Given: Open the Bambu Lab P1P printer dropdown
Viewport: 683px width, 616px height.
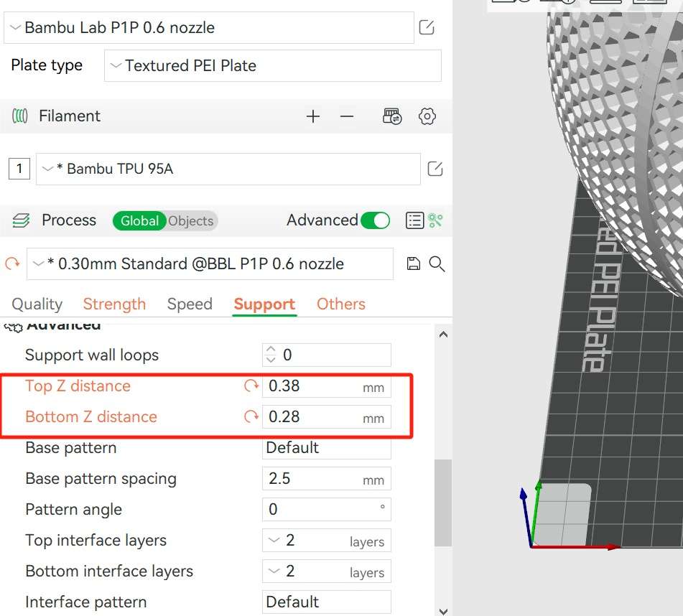Looking at the screenshot, I should coord(208,28).
